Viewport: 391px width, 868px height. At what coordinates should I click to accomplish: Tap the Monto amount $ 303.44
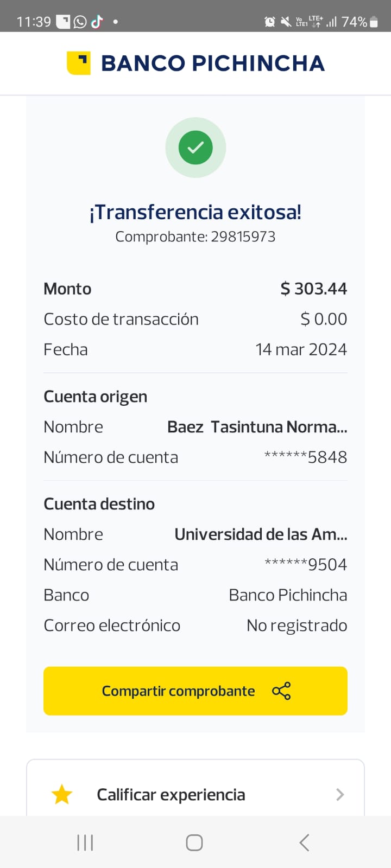click(313, 289)
